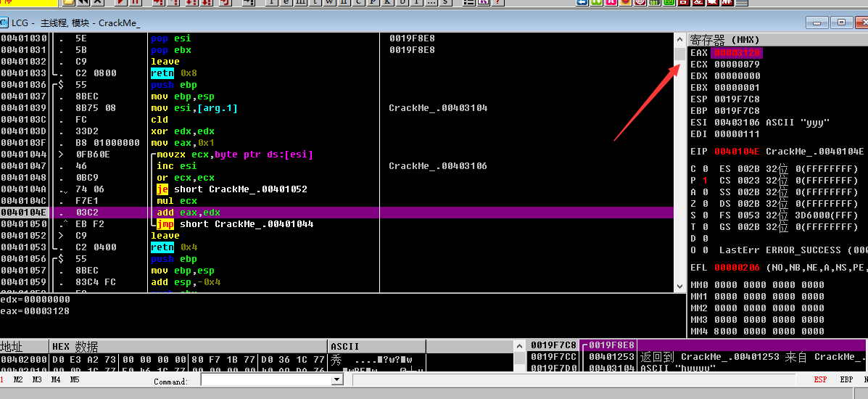Click the 地址 column header in dump pane

tap(25, 346)
